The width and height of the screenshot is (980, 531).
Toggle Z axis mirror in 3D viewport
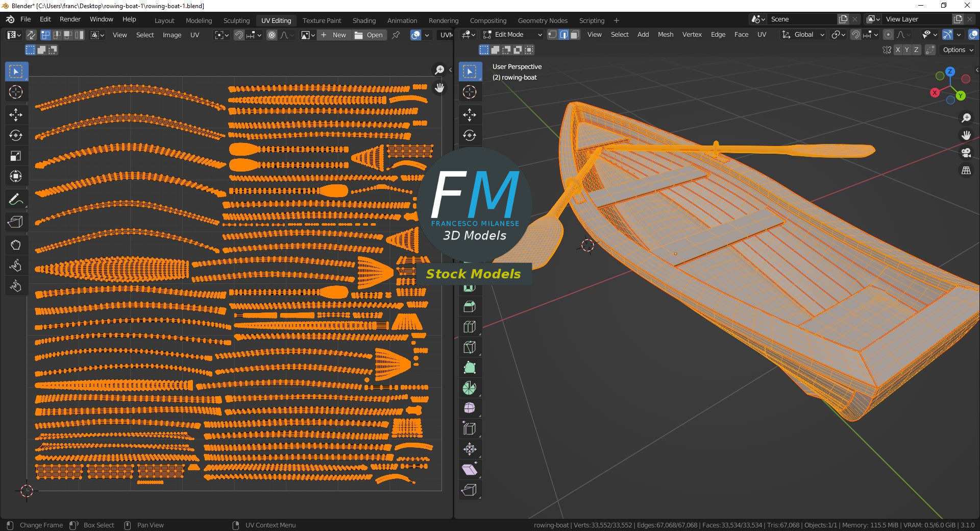(916, 50)
